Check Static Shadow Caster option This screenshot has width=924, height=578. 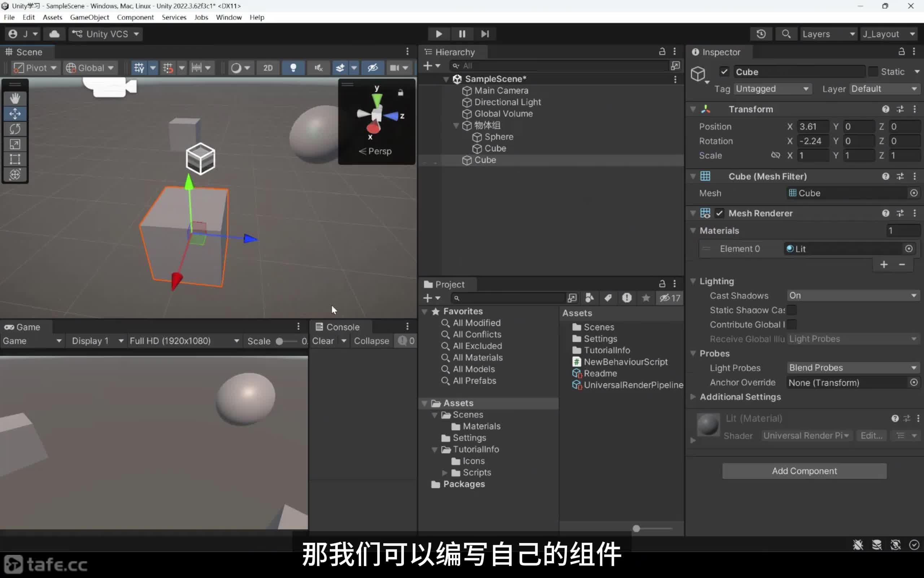click(792, 310)
